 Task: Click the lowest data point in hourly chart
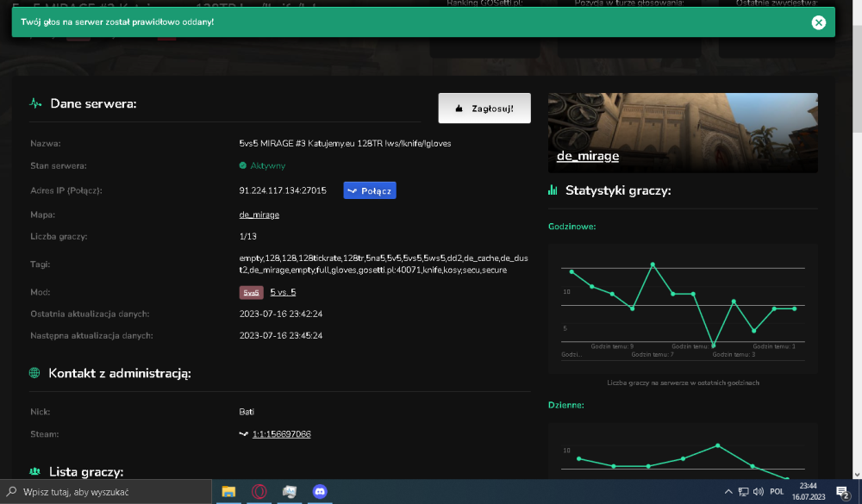pos(713,345)
